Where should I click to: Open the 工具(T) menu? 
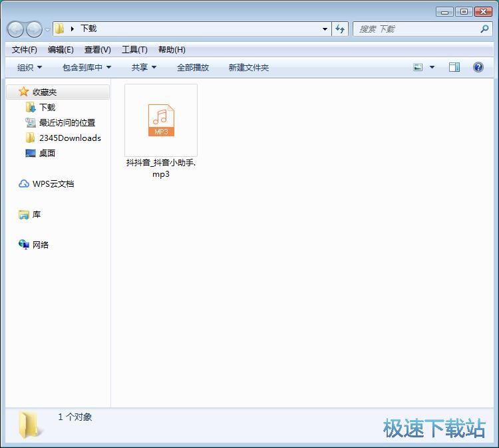(x=134, y=50)
